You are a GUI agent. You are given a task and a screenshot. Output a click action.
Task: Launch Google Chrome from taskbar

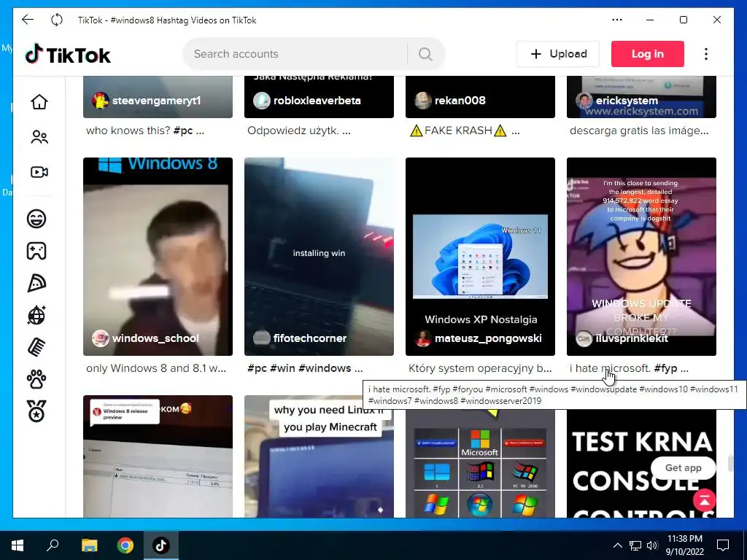coord(125,545)
